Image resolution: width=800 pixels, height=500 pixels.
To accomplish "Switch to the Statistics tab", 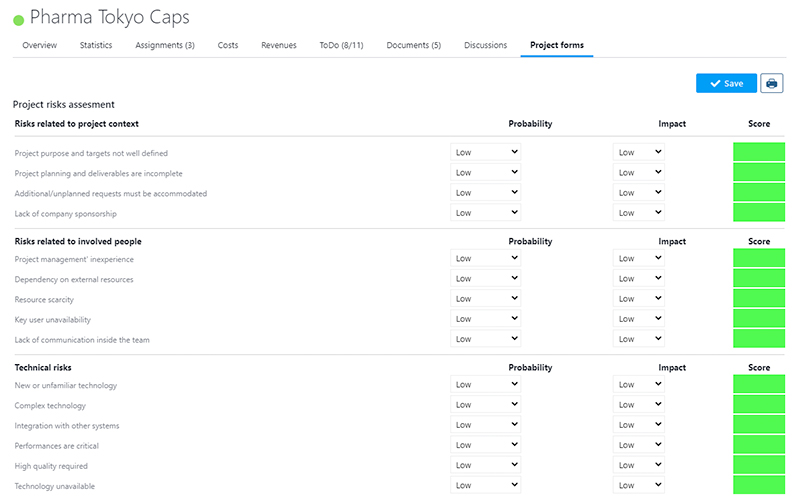I will click(96, 45).
